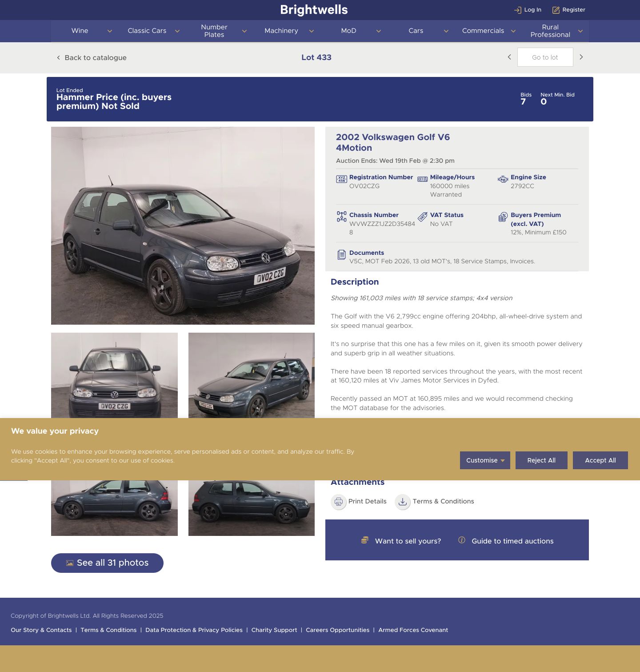Open the Customise cookie dropdown
Screen dimensions: 640x672
(485, 460)
